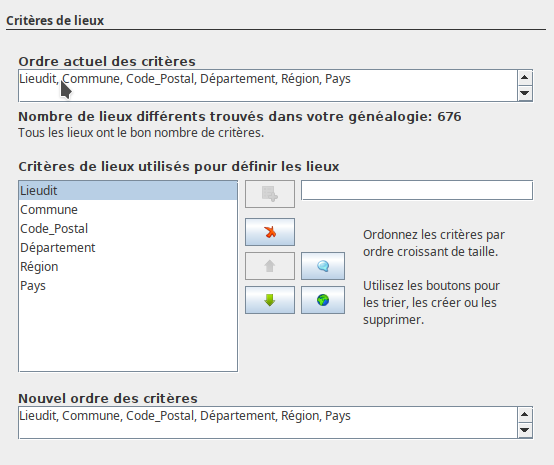Select Code_Postal in the criteria list
The image size is (554, 465).
[128, 229]
